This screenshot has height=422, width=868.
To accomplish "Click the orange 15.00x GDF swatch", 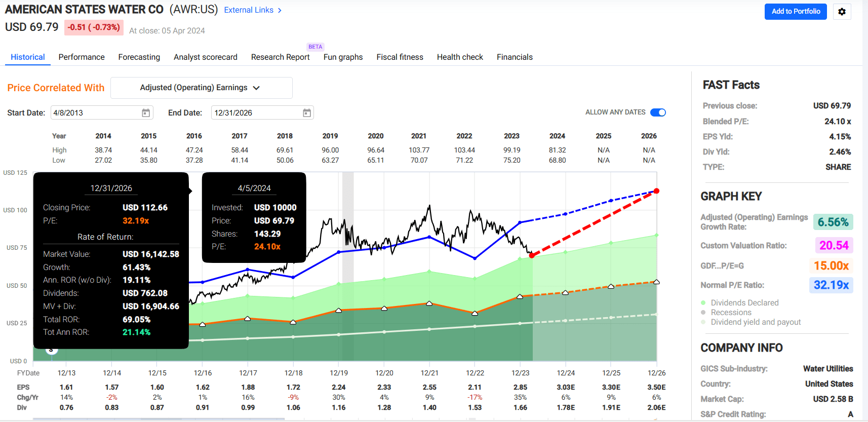I will click(831, 265).
